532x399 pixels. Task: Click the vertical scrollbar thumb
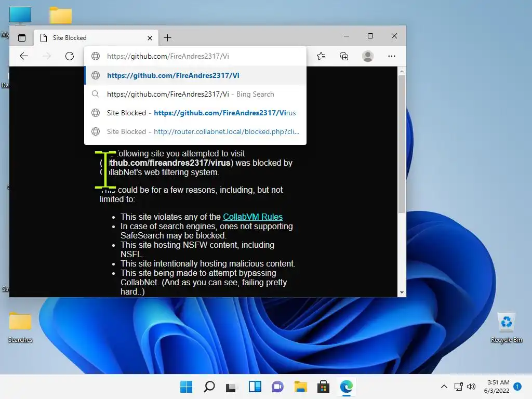[402, 144]
